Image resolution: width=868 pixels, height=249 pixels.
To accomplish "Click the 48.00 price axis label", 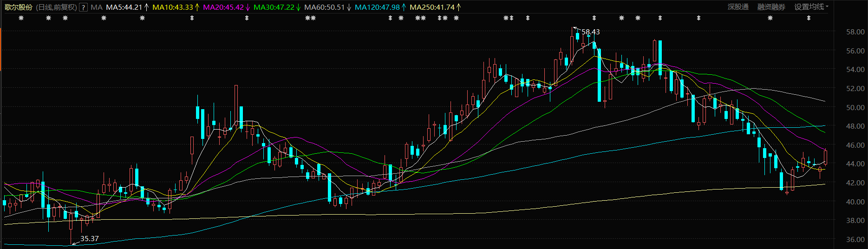I will pyautogui.click(x=855, y=126).
